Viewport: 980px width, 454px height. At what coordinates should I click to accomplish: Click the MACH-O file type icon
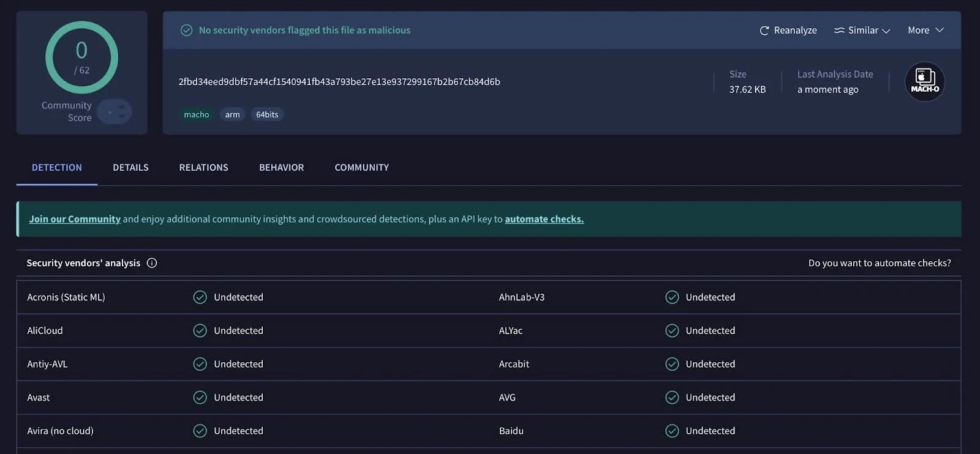click(925, 81)
